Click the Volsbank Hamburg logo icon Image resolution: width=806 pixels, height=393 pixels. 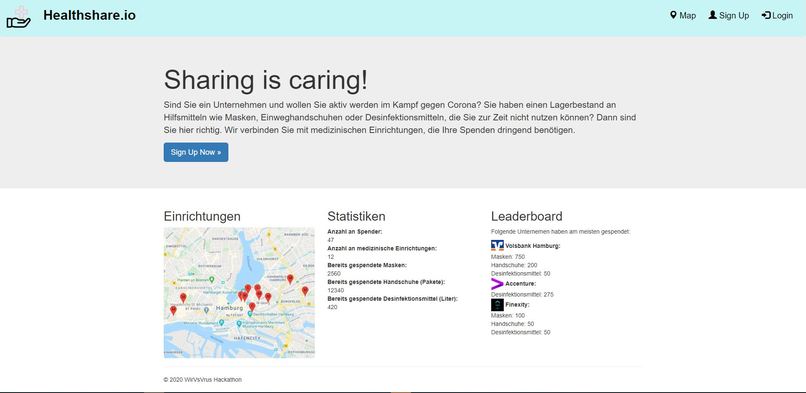point(497,245)
